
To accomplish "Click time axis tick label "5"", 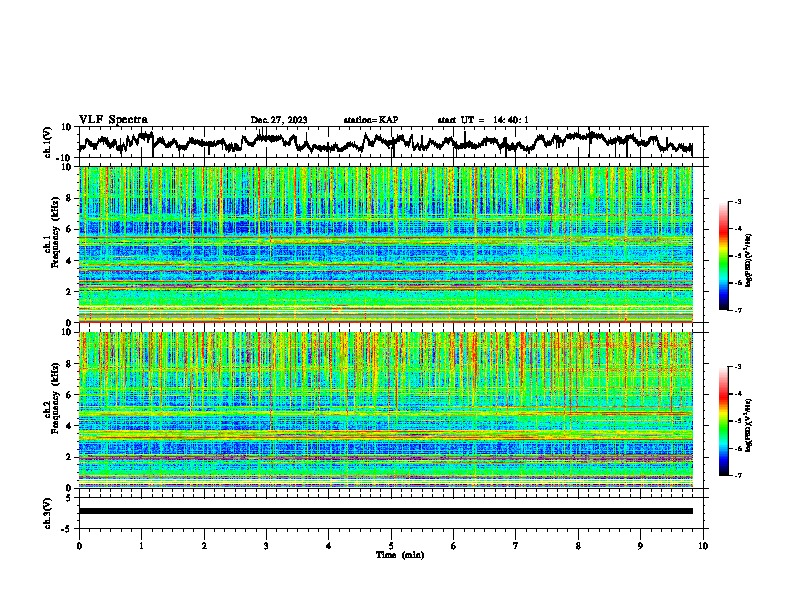I will pos(391,546).
